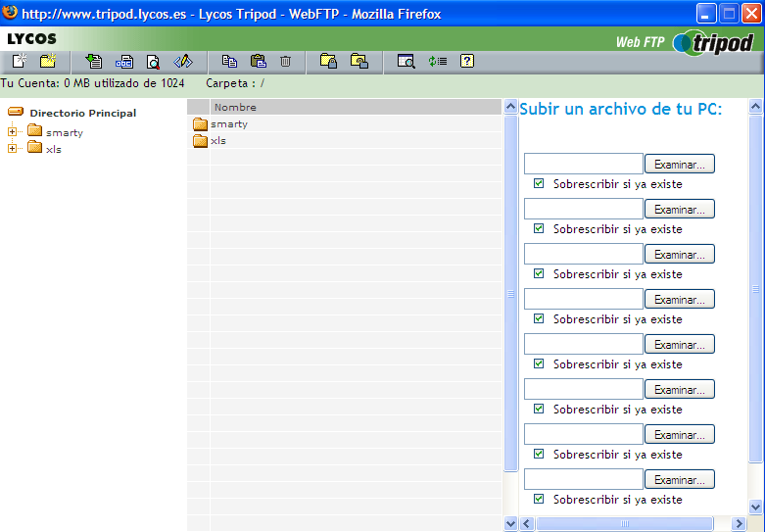Click the LYCOS logo
Screen dimensions: 765x532
tap(31, 38)
